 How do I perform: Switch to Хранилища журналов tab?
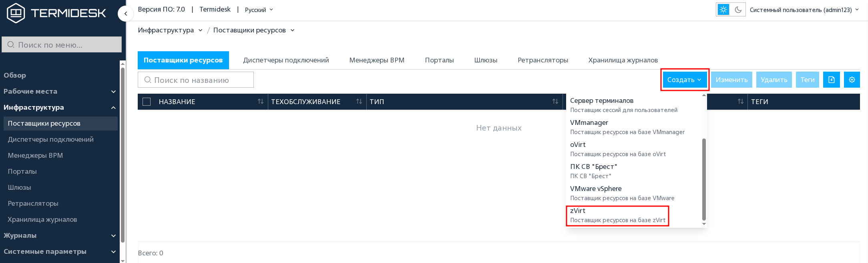[x=623, y=60]
